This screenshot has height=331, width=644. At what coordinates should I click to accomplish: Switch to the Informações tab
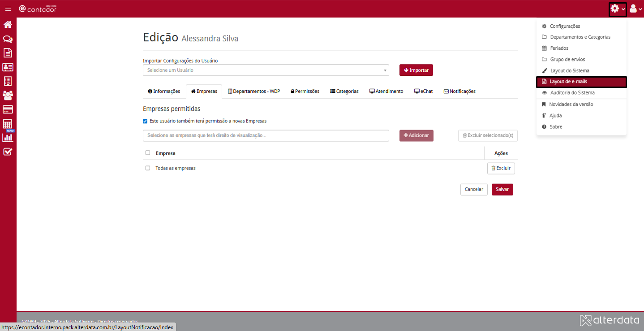tap(164, 91)
